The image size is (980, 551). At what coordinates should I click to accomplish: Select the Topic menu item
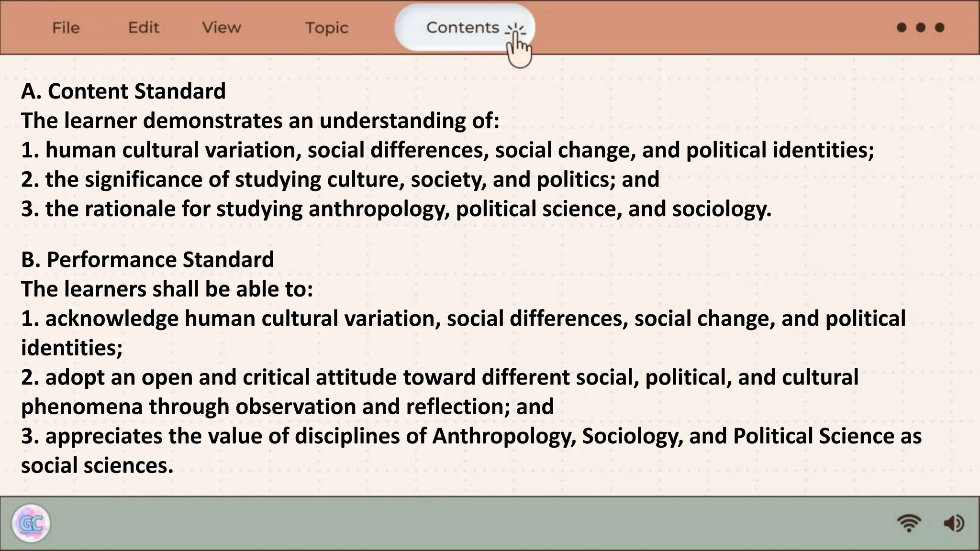(x=327, y=28)
